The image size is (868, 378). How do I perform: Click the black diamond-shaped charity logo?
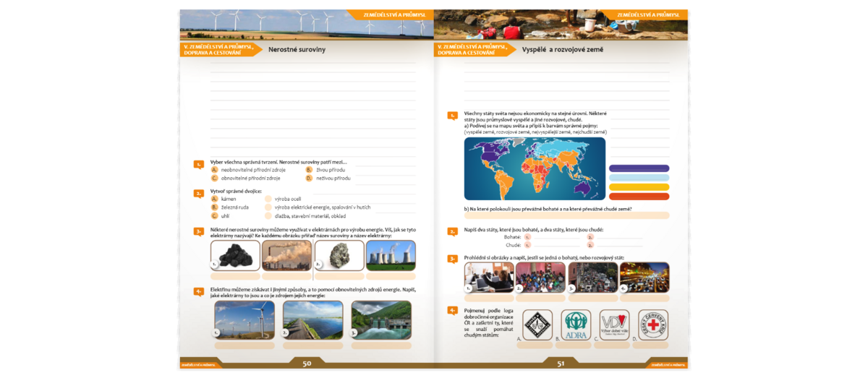(537, 325)
